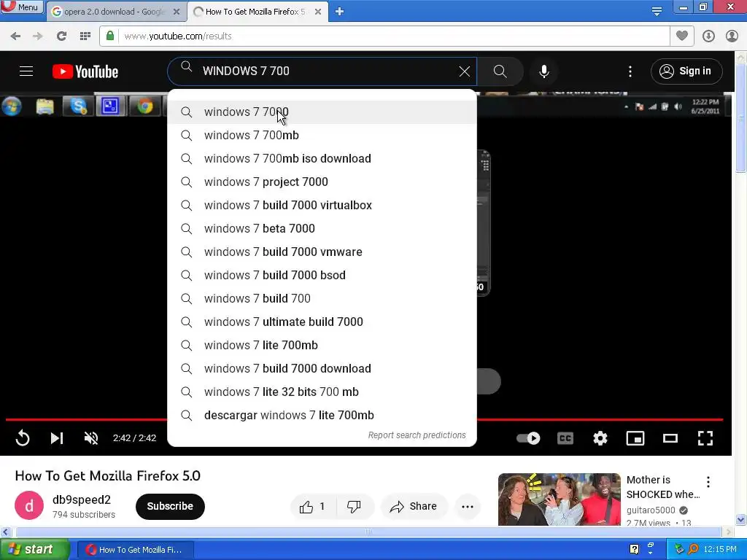This screenshot has height=560, width=747.
Task: Open the db9speed2 channel name link
Action: click(x=82, y=499)
